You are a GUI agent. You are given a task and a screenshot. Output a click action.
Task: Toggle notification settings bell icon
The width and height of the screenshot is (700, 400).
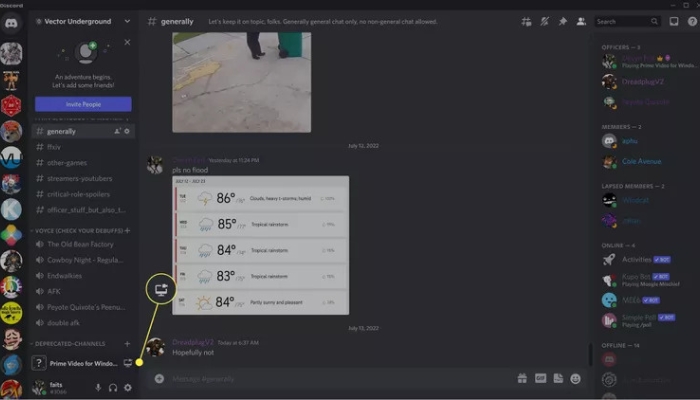[545, 21]
